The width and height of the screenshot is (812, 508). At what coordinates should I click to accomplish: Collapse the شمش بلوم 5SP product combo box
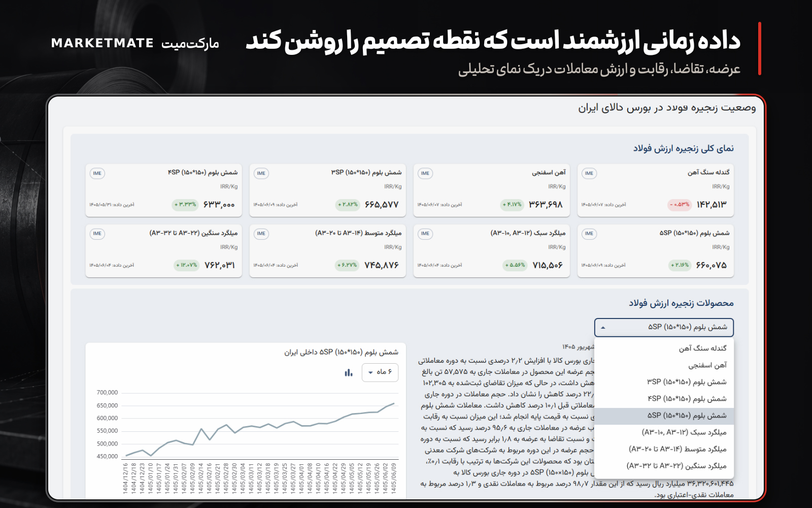click(664, 327)
